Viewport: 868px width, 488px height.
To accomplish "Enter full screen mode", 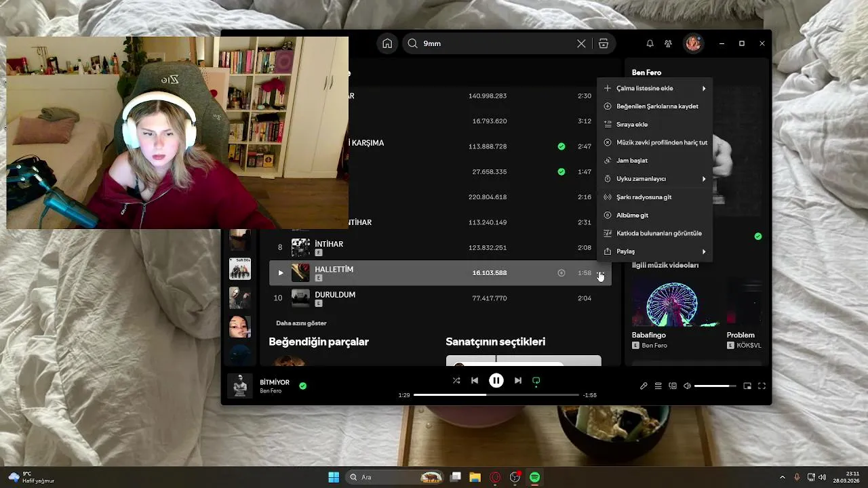I will (762, 386).
